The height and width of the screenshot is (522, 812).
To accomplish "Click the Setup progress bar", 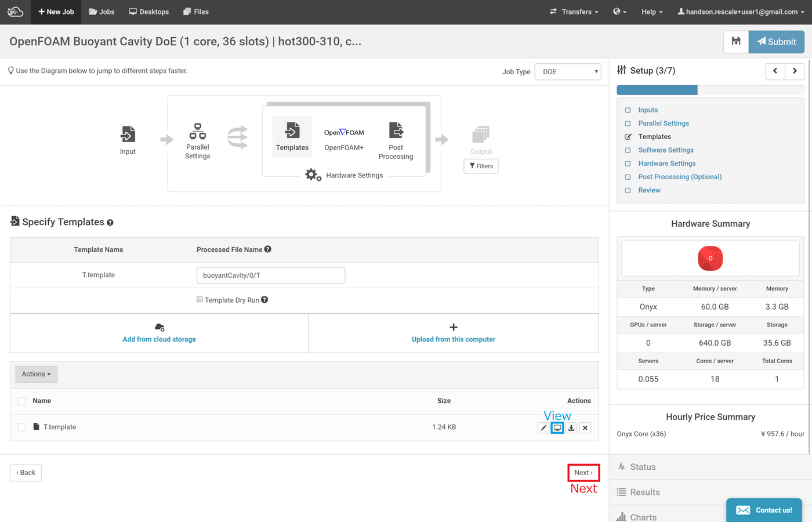I will click(710, 90).
